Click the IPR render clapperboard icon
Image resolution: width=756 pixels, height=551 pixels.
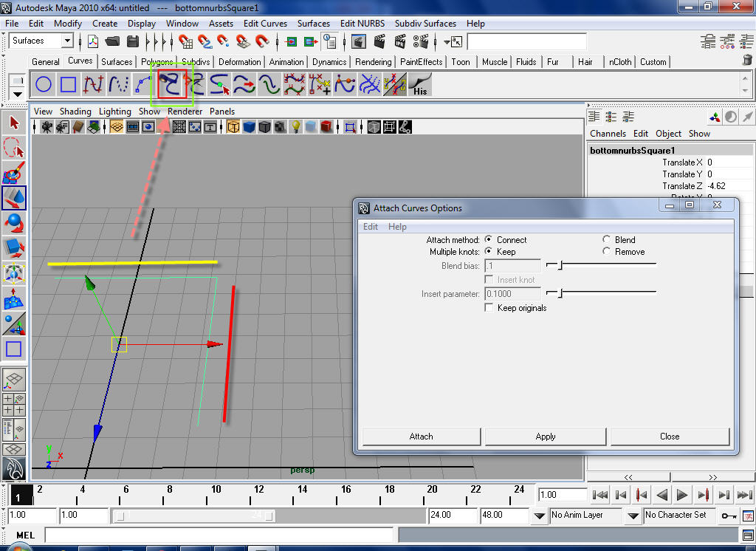point(400,41)
